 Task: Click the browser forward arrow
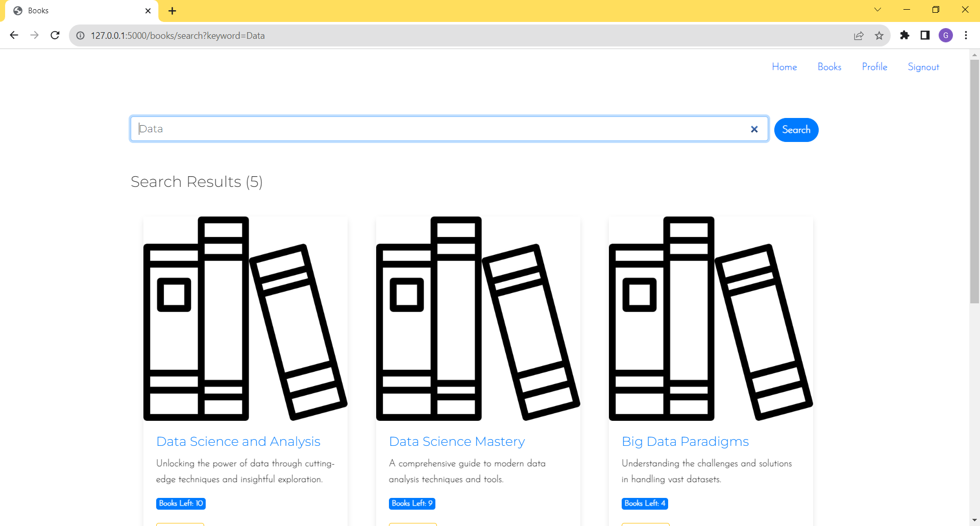click(34, 35)
